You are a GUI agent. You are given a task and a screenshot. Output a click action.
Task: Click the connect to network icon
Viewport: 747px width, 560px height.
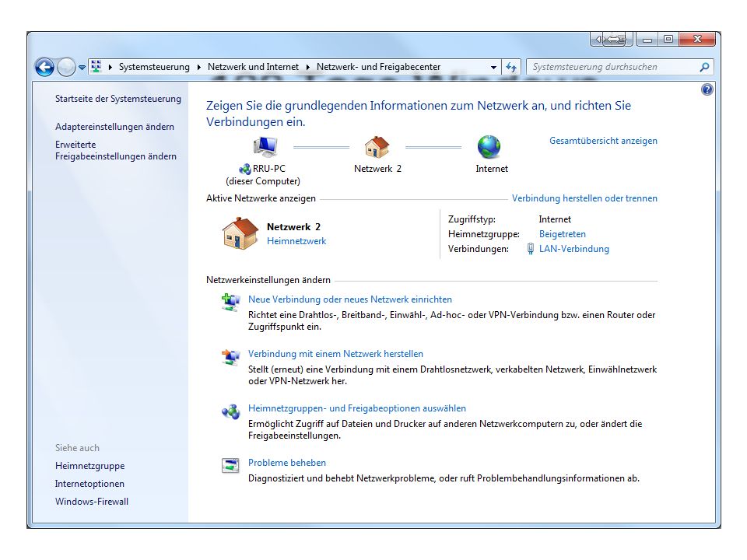[231, 357]
